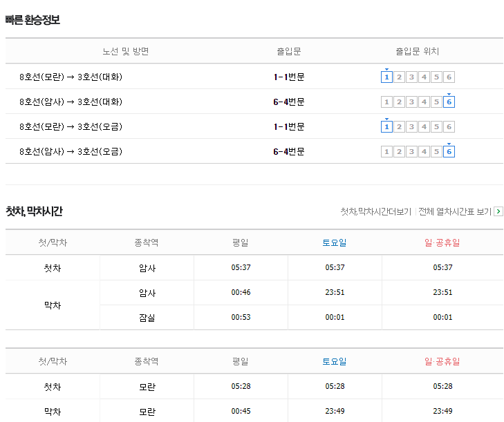The image size is (504, 422).
Task: Click the green arrow next to 전체 열차시간표 보기
Action: pos(498,211)
